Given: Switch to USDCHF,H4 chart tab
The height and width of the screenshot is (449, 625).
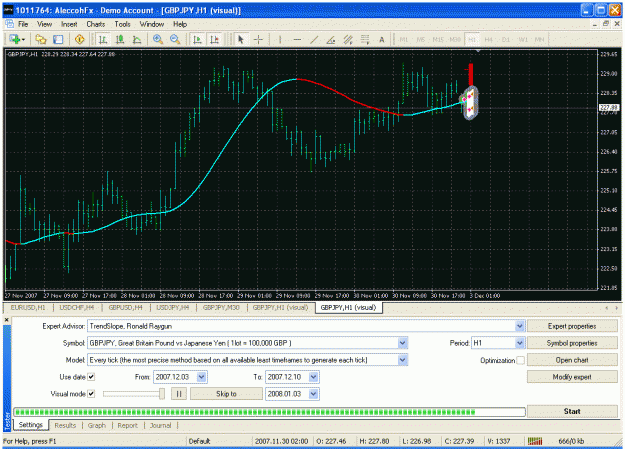Looking at the screenshot, I should pyautogui.click(x=77, y=307).
